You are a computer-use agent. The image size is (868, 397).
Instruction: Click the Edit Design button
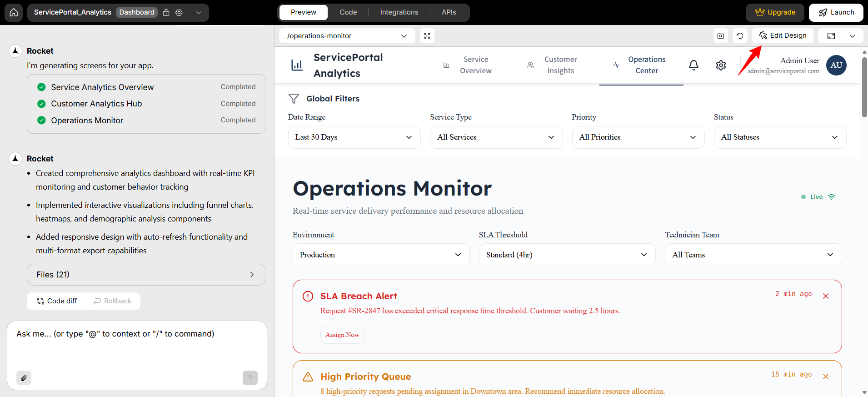coord(783,35)
